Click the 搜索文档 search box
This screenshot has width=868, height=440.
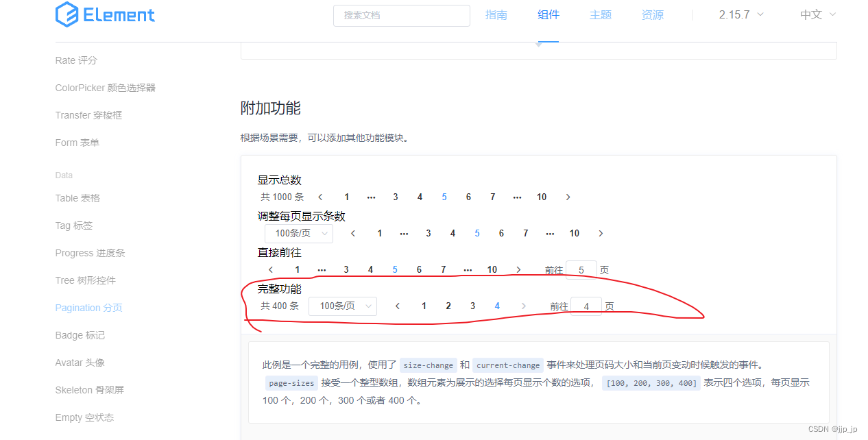pos(401,15)
